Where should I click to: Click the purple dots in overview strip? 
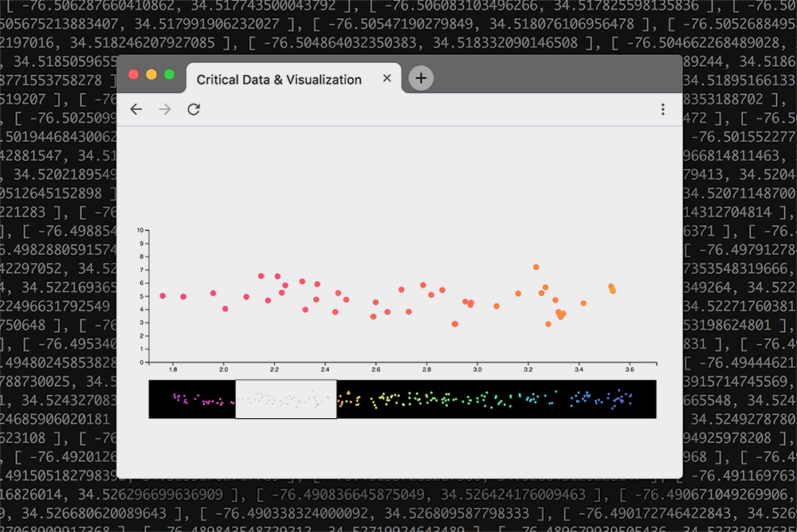[178, 397]
